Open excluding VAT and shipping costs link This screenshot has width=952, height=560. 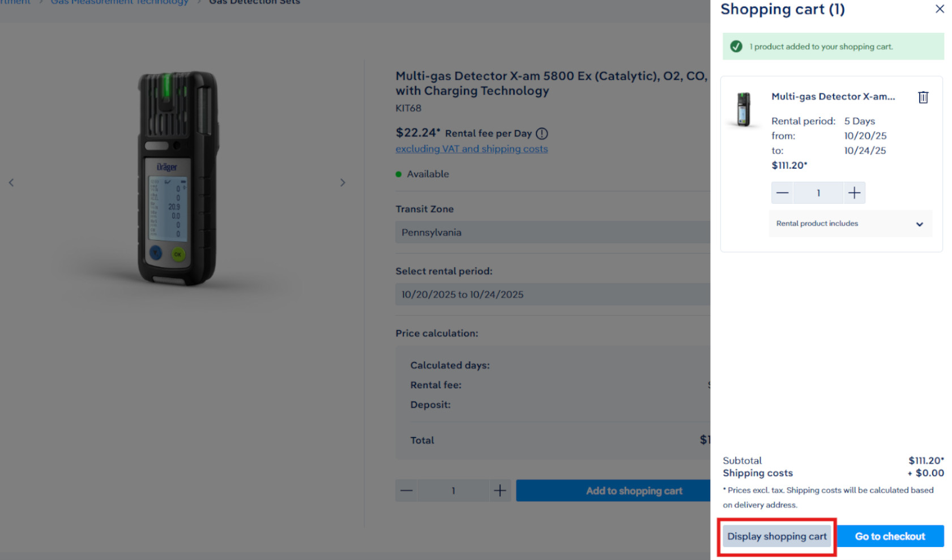click(x=471, y=149)
